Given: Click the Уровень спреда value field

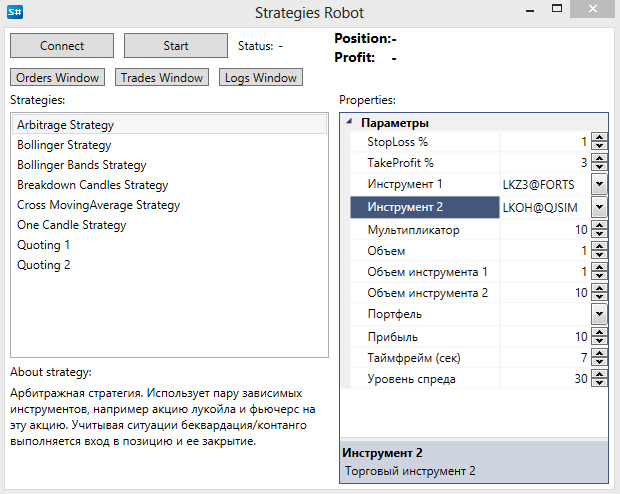Looking at the screenshot, I should tap(543, 379).
